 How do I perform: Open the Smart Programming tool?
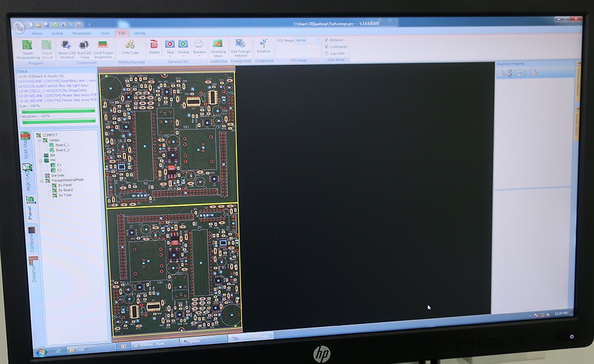click(28, 49)
